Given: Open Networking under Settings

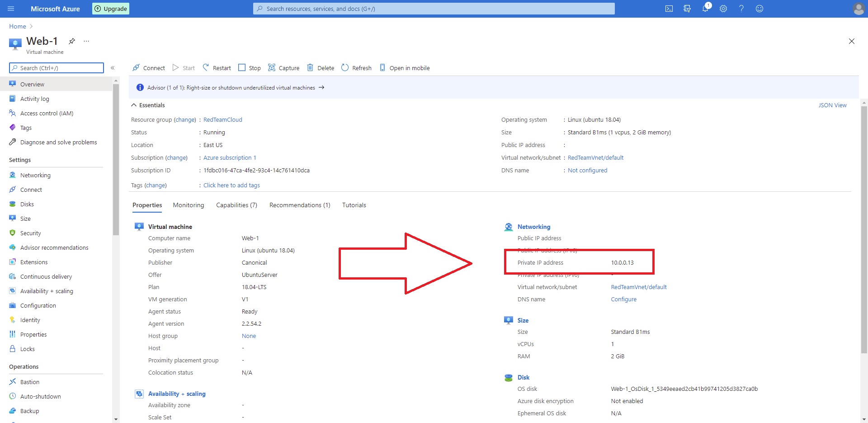Looking at the screenshot, I should [x=35, y=175].
